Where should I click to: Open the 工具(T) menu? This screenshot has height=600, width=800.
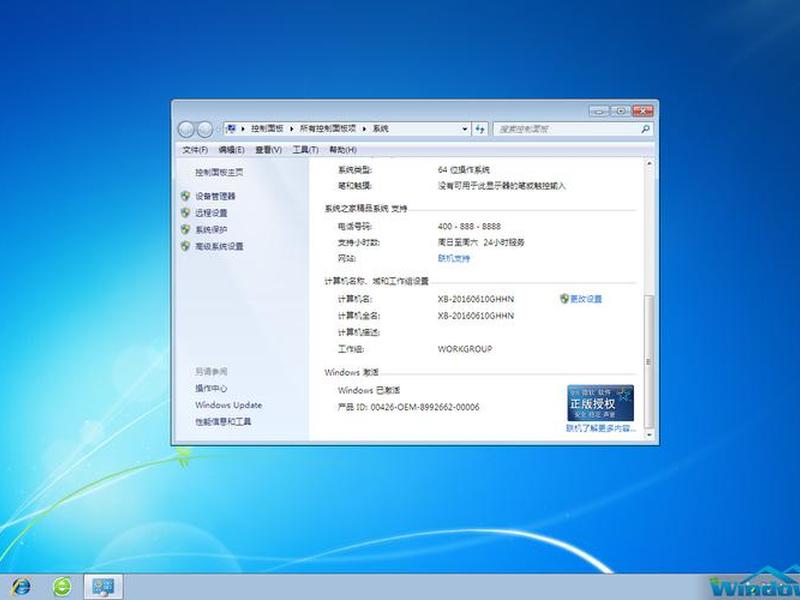pyautogui.click(x=305, y=149)
